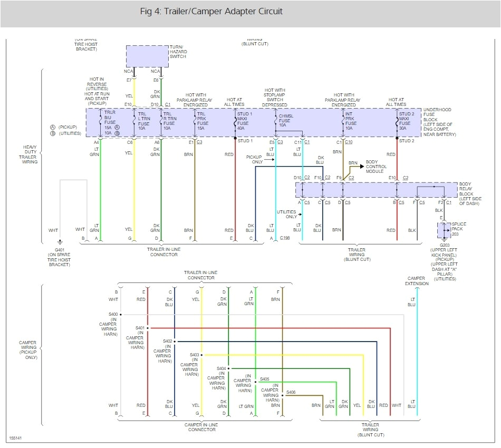Click the S406 splice in camper wiring harness

(283, 396)
